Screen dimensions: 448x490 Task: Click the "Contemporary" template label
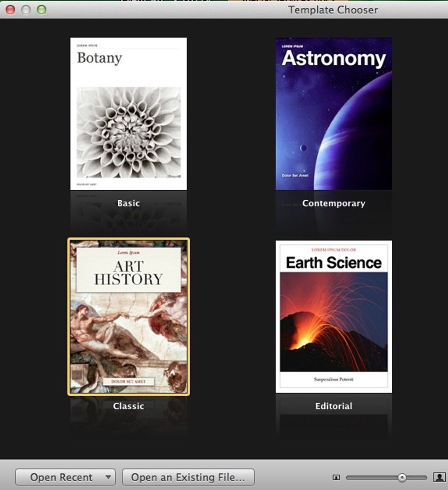(334, 203)
